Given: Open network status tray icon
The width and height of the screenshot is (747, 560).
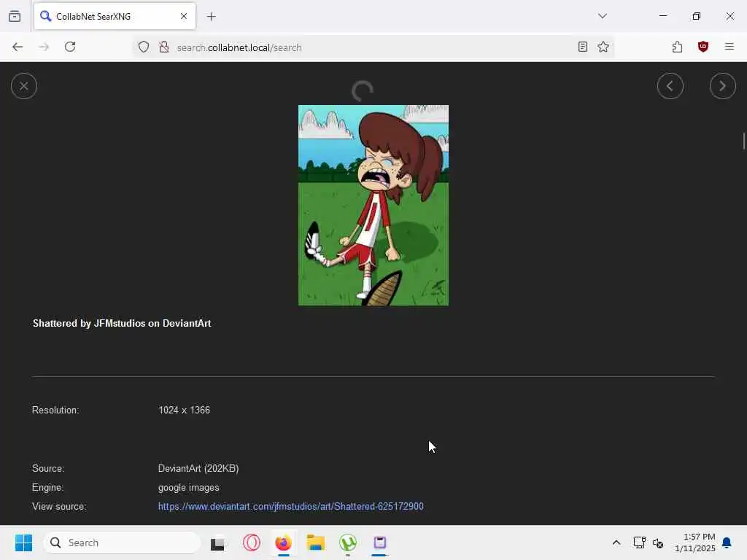Looking at the screenshot, I should 639,542.
